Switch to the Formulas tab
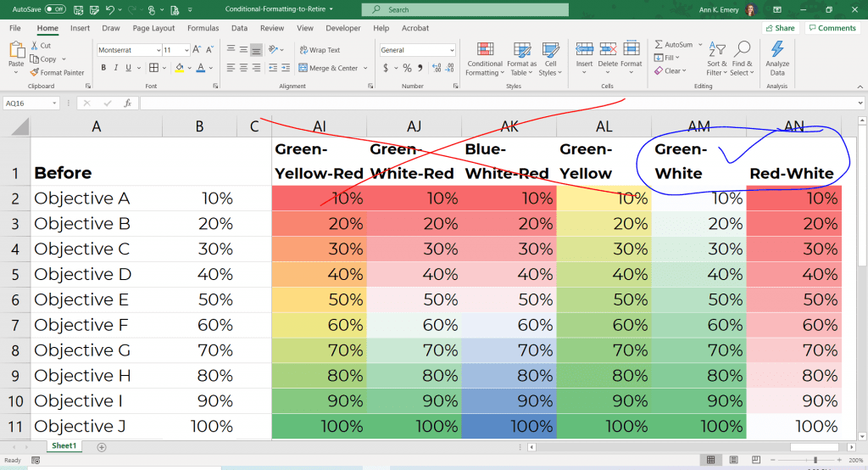 pyautogui.click(x=203, y=28)
